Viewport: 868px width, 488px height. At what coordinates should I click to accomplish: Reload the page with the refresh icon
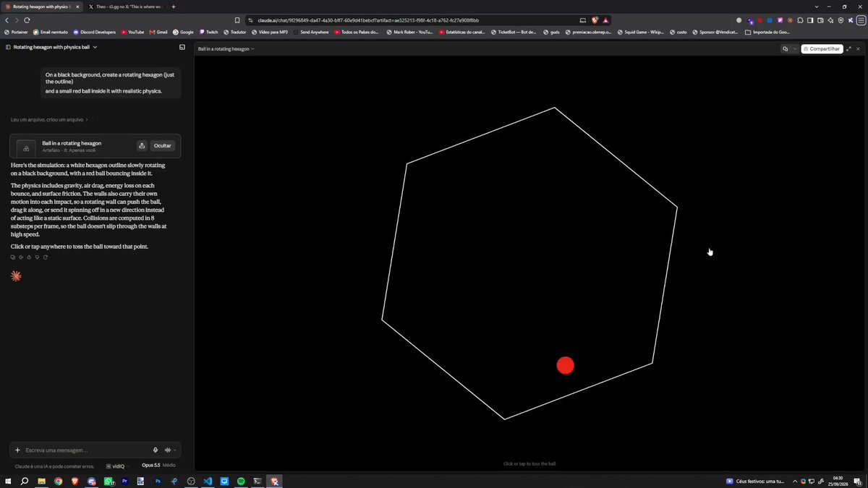(x=27, y=20)
